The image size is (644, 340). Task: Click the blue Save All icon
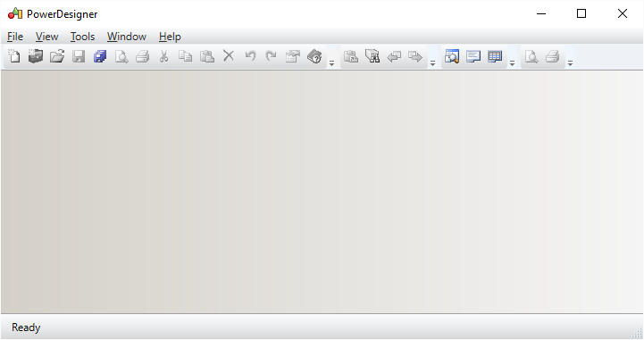[x=100, y=56]
